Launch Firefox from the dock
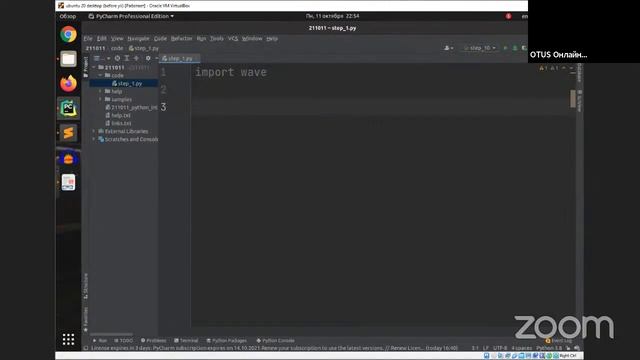The image size is (640, 360). tap(68, 84)
